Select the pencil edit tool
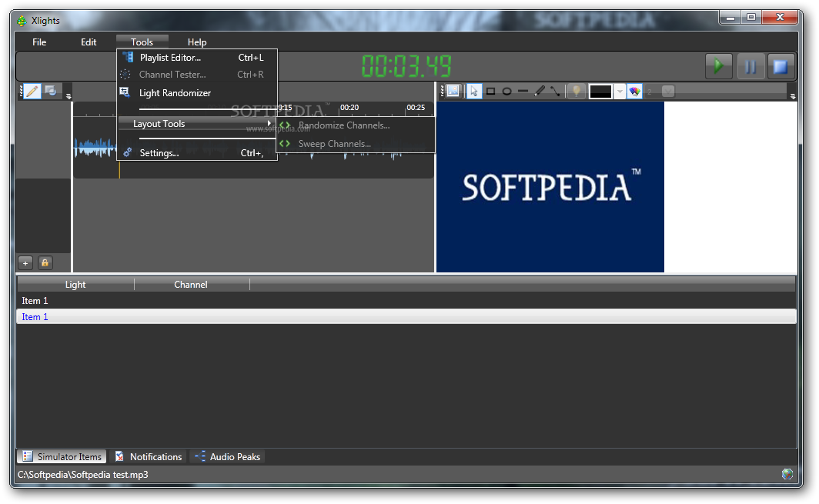The image size is (819, 504). coord(32,92)
